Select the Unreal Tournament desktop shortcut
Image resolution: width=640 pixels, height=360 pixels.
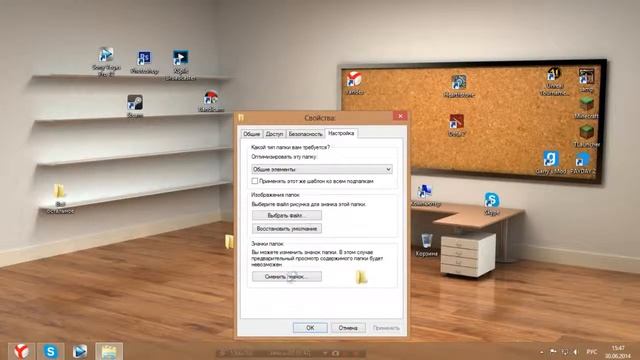click(x=554, y=81)
